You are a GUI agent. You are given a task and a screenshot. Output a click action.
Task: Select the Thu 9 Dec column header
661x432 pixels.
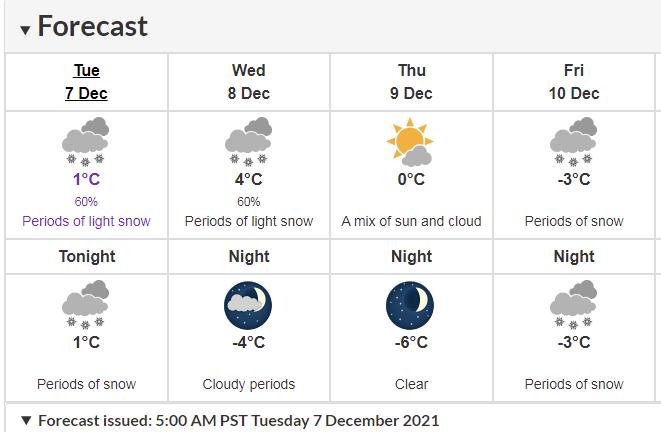click(411, 82)
